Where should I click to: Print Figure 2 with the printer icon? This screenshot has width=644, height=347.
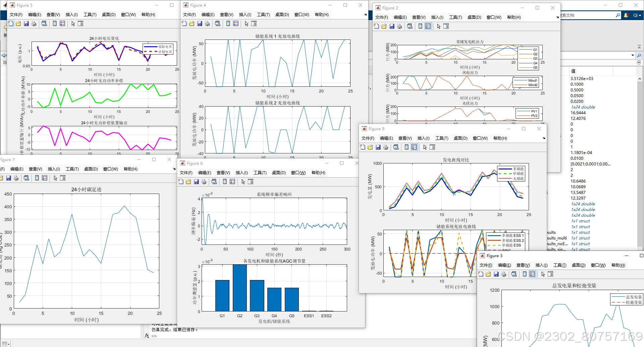click(x=399, y=26)
